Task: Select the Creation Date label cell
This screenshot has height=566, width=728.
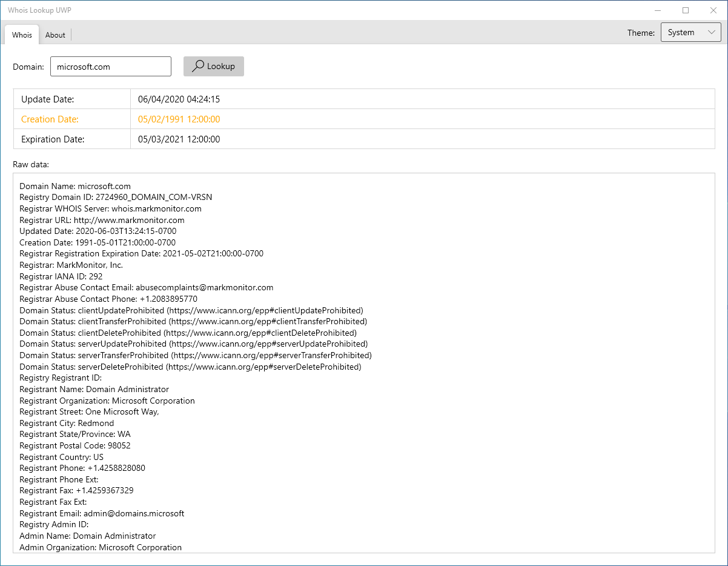Action: (x=72, y=119)
